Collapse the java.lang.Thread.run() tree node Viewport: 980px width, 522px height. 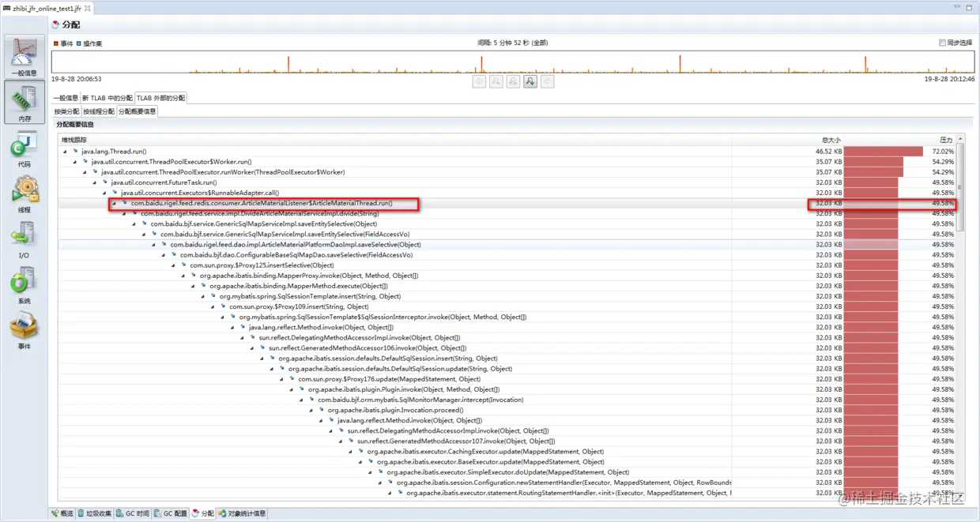pos(66,151)
